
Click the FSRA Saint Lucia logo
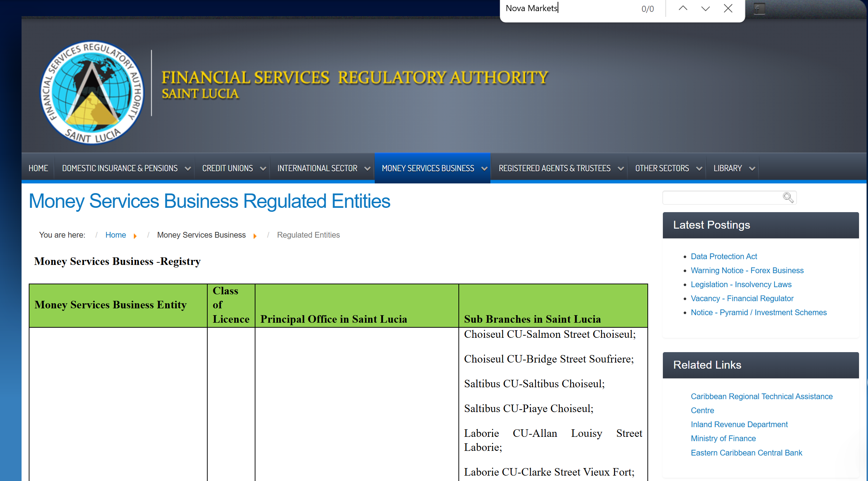pyautogui.click(x=92, y=93)
